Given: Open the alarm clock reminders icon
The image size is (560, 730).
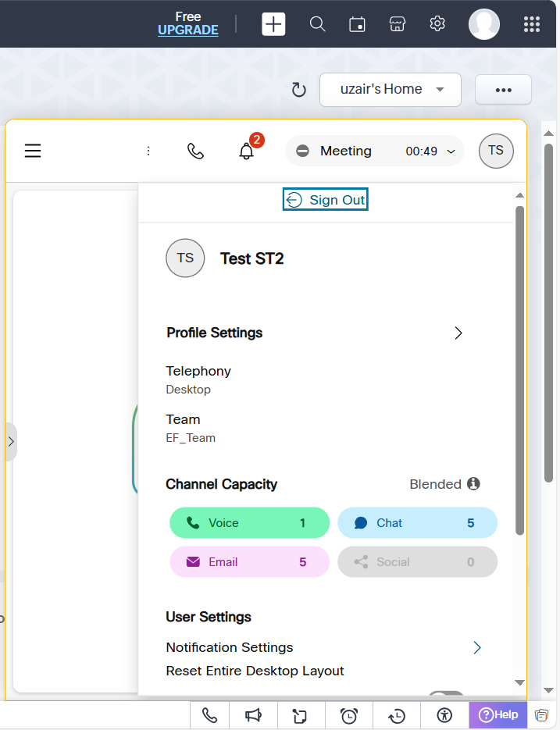Looking at the screenshot, I should [x=349, y=715].
